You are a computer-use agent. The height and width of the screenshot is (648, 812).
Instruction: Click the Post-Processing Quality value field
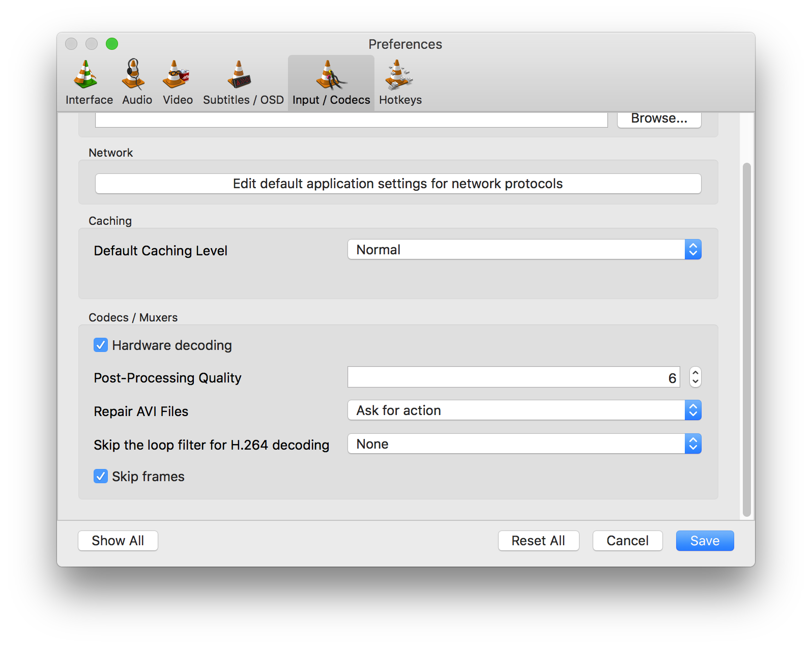(514, 377)
